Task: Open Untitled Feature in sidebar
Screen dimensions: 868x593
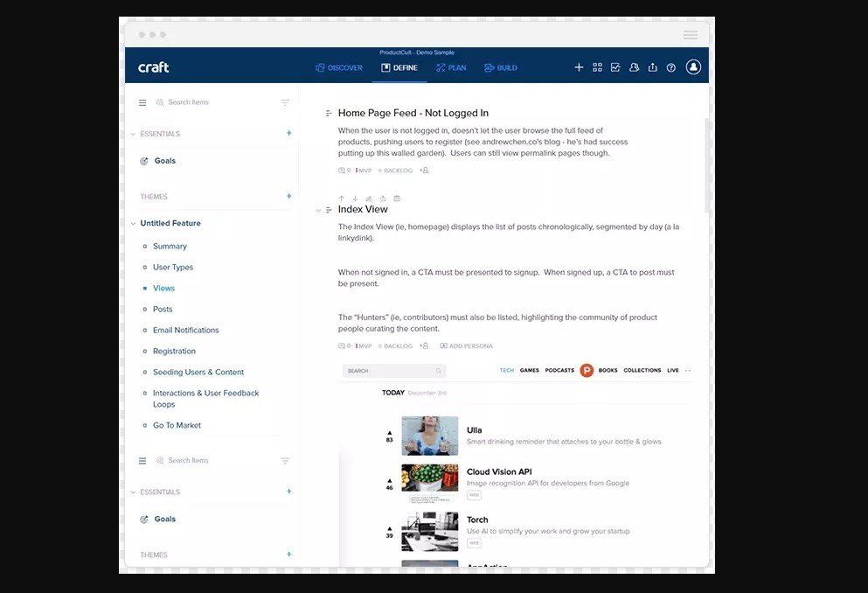Action: (x=170, y=223)
